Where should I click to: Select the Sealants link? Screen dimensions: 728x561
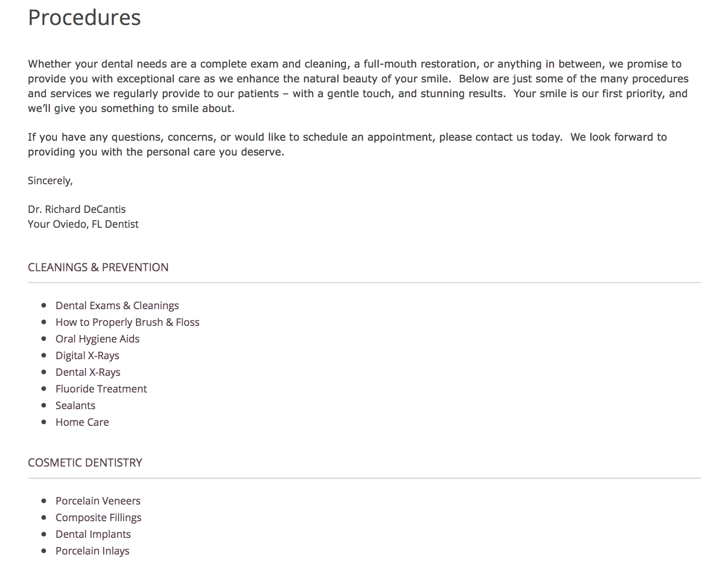pyautogui.click(x=75, y=405)
